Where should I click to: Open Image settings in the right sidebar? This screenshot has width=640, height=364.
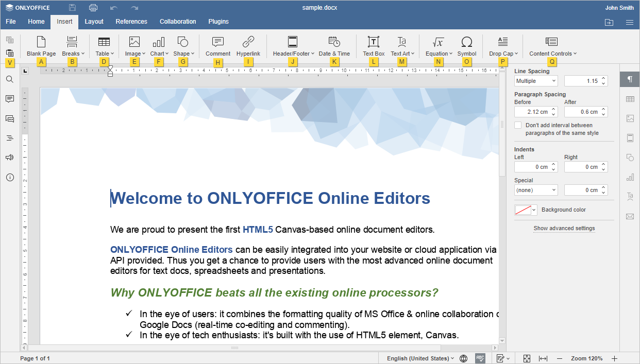[x=630, y=118]
